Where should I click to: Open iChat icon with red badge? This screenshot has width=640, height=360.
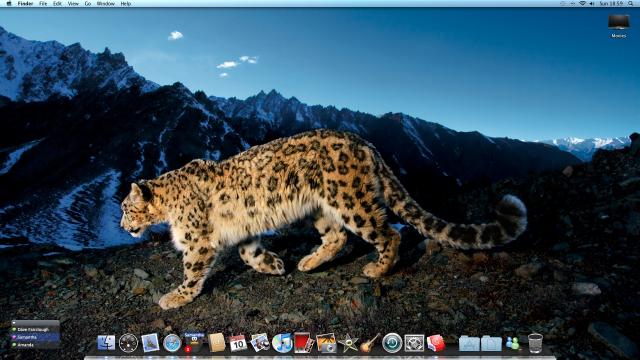pyautogui.click(x=194, y=342)
